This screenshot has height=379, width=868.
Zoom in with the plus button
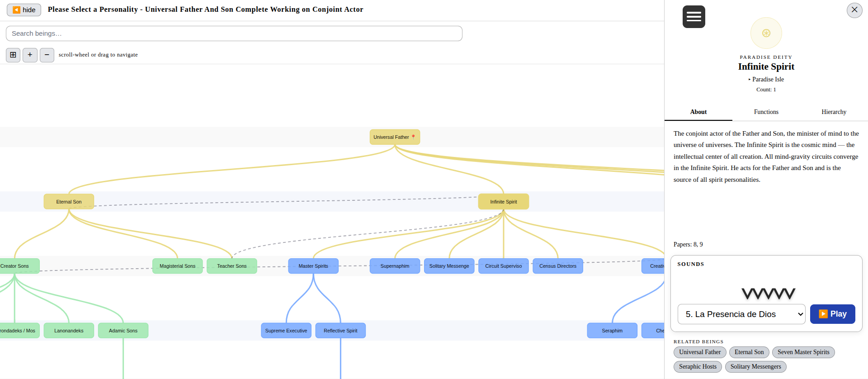coord(30,55)
